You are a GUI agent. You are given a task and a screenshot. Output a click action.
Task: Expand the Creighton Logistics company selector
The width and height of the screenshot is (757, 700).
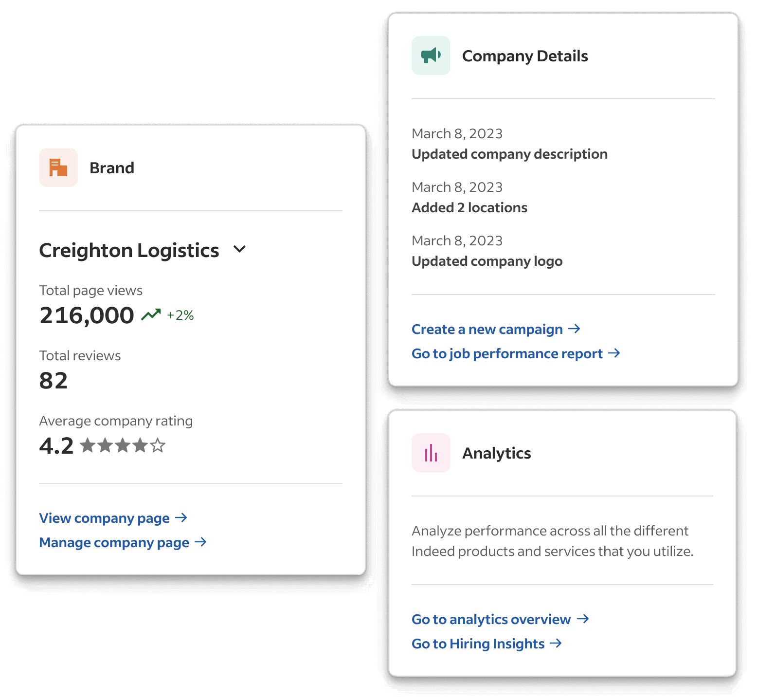[x=239, y=249]
